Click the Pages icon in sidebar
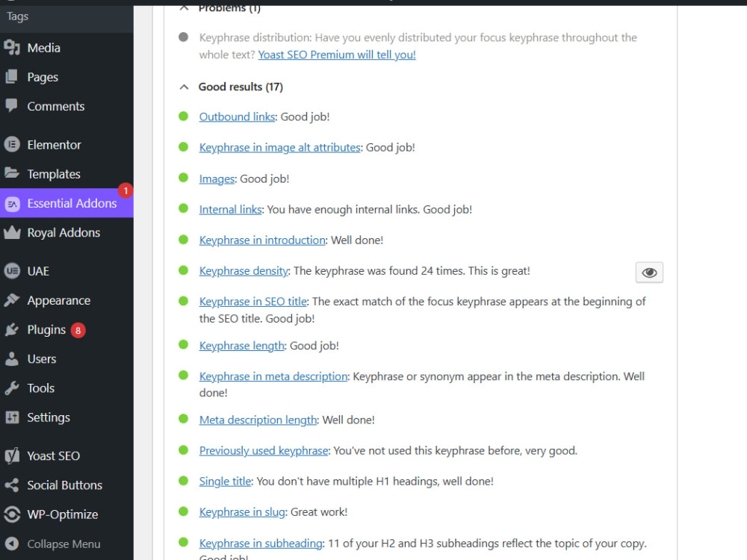The height and width of the screenshot is (560, 747). 12,77
